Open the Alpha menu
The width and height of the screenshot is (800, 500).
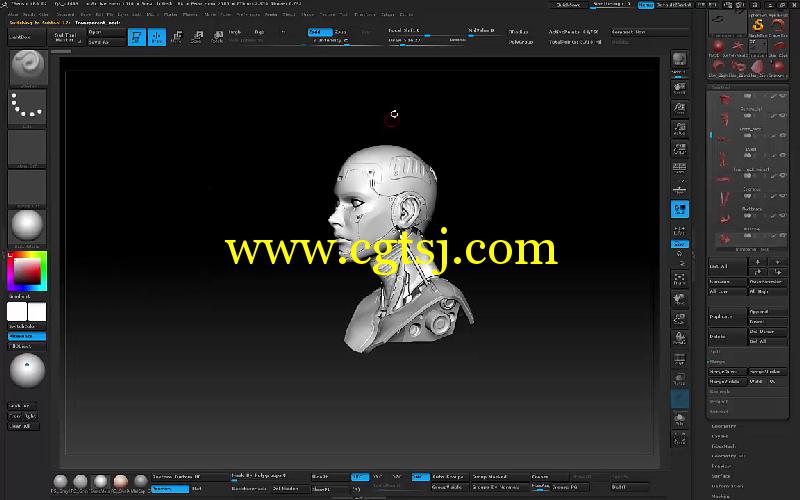(x=13, y=15)
